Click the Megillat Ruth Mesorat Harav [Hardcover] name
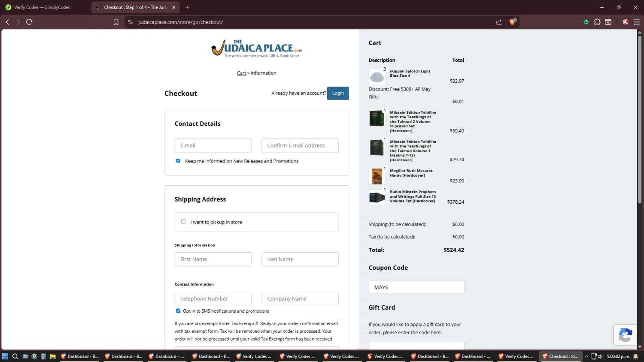Image resolution: width=644 pixels, height=362 pixels. point(411,173)
